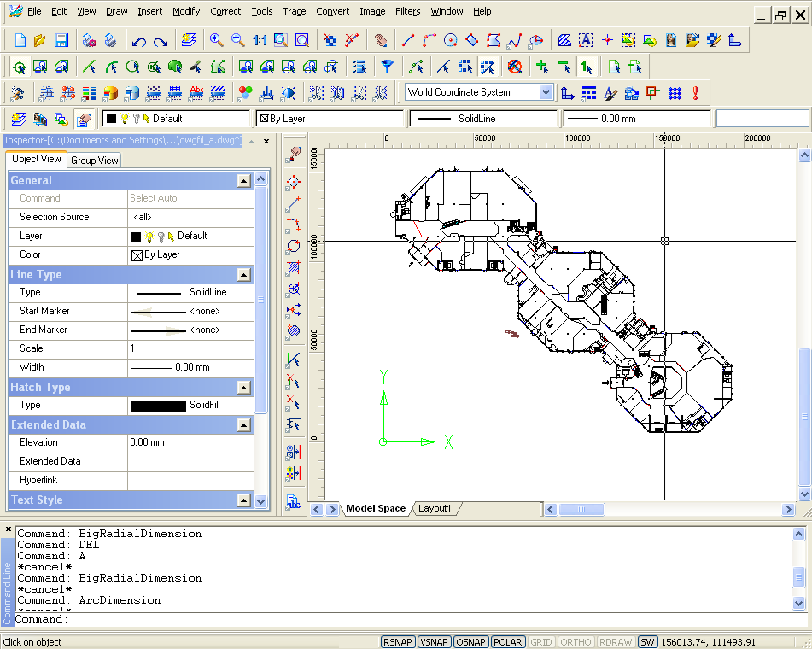The image size is (812, 649).
Task: Click the Pan hand tool
Action: [381, 40]
